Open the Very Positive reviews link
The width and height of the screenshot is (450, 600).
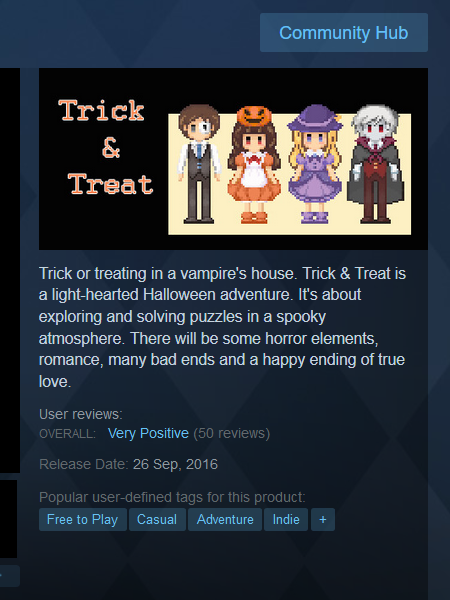pos(148,433)
